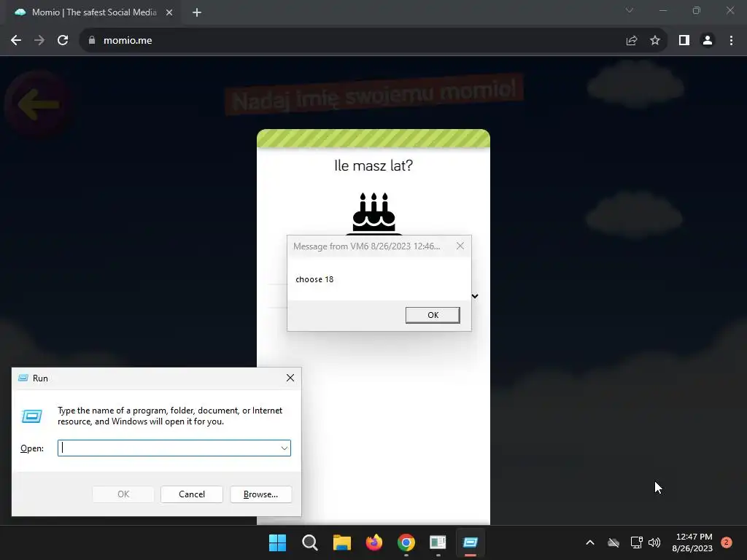Open the network status tray icon
747x560 pixels.
pyautogui.click(x=636, y=542)
